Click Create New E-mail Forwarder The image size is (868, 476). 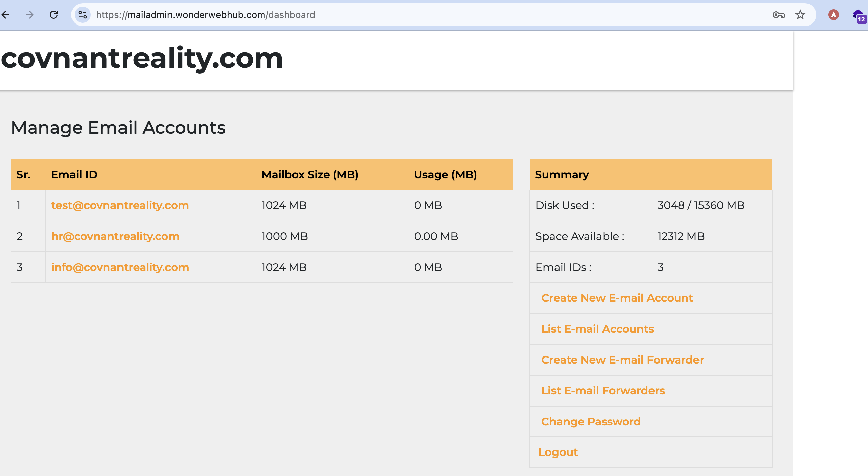(x=622, y=360)
